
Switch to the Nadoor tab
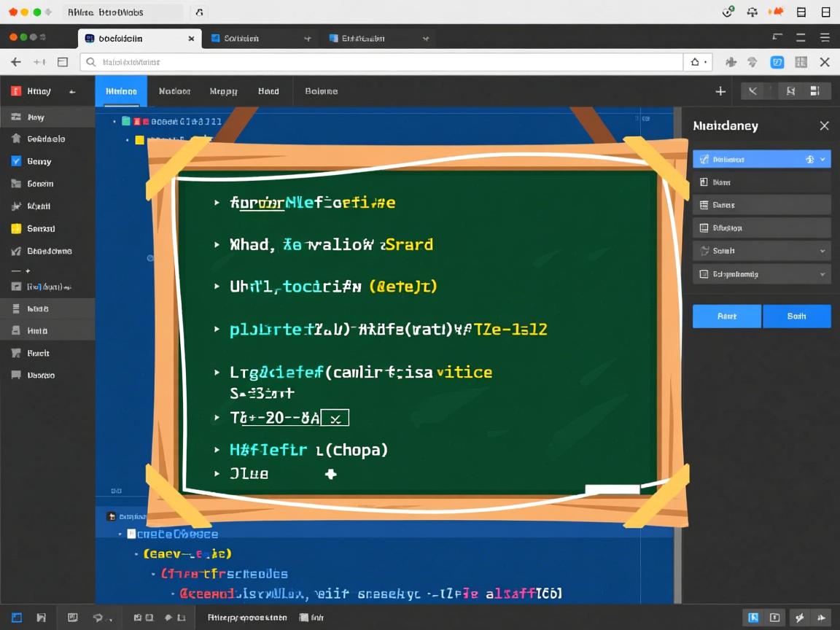pos(174,92)
